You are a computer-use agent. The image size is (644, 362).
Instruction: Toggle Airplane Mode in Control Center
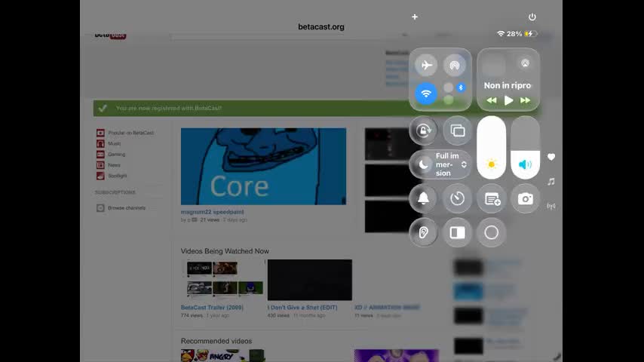tap(426, 66)
